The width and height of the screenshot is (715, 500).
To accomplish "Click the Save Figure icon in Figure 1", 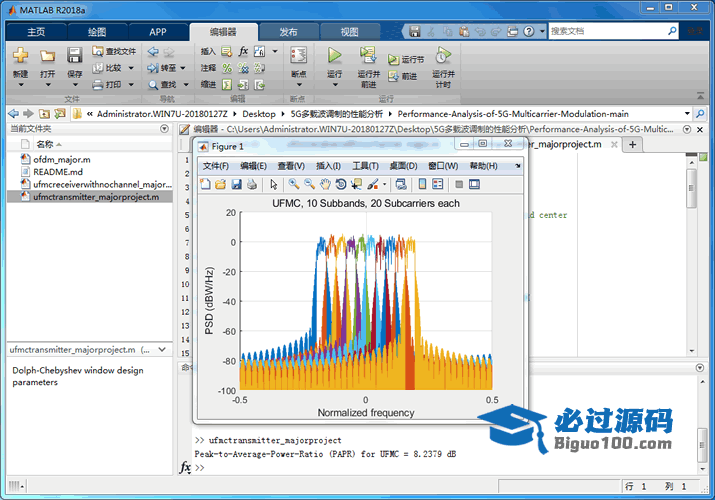I will [x=236, y=184].
